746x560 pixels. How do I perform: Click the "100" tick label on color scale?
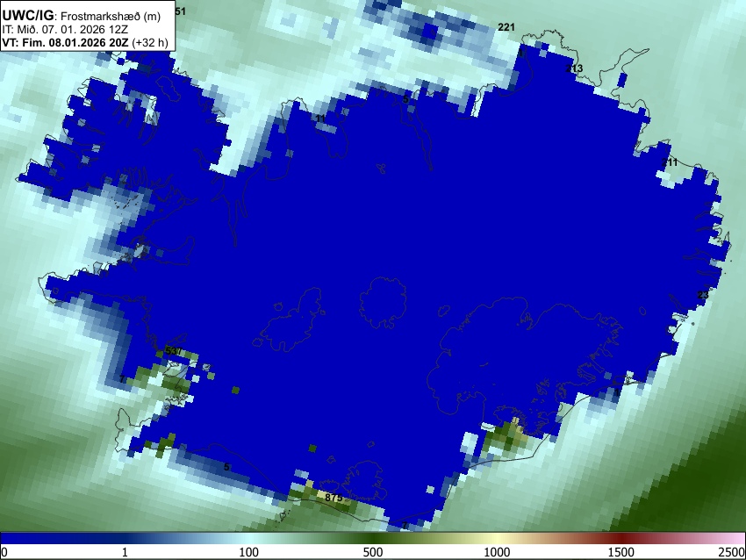(x=249, y=552)
